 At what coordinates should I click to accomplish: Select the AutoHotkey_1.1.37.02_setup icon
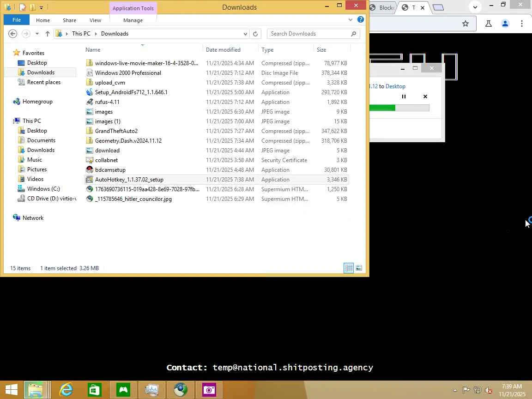[x=90, y=180]
